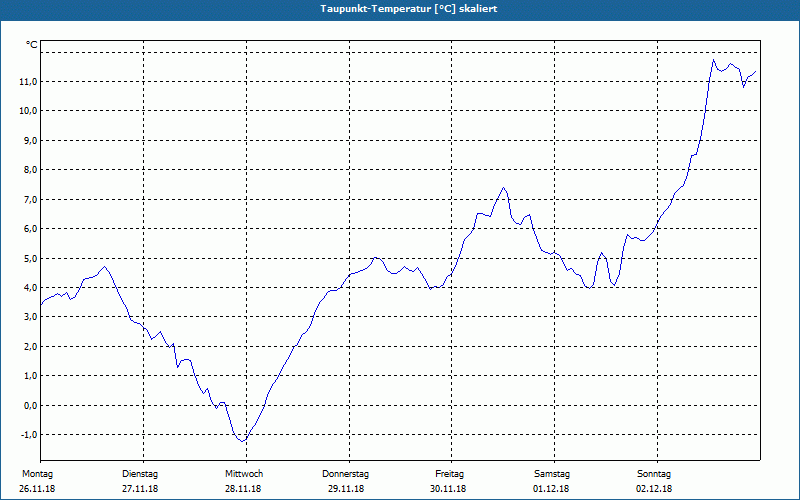Click the 30.11.18 date label
Image resolution: width=800 pixels, height=500 pixels.
coord(448,489)
